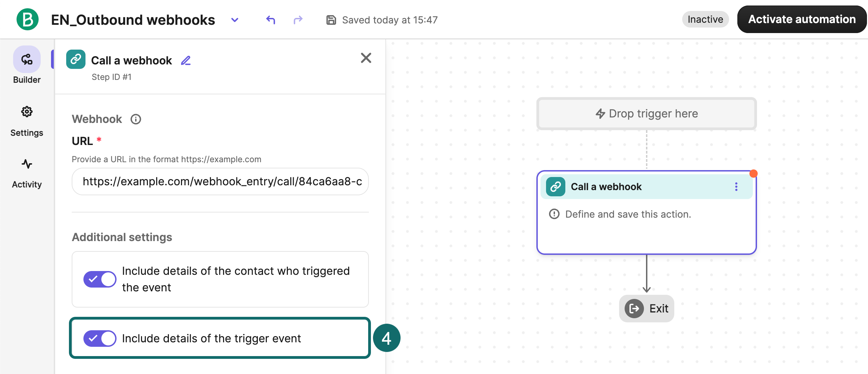
Task: Click the Drop trigger here placeholder
Action: [646, 114]
